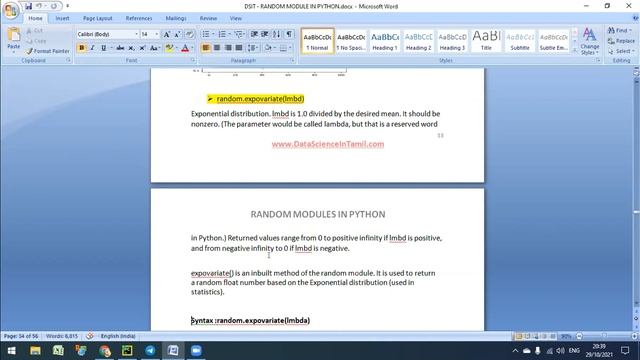Image resolution: width=640 pixels, height=360 pixels.
Task: Open Excel from the taskbar
Action: coord(58,351)
